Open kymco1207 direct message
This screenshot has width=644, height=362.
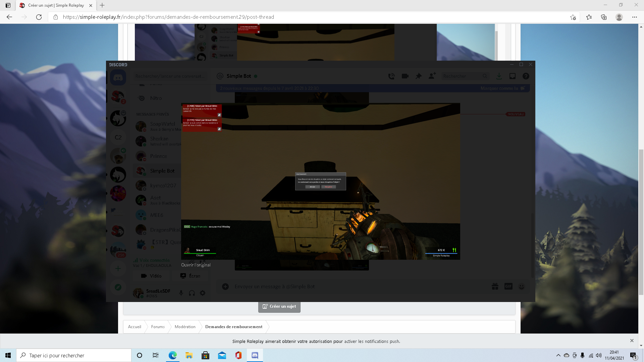[157, 186]
